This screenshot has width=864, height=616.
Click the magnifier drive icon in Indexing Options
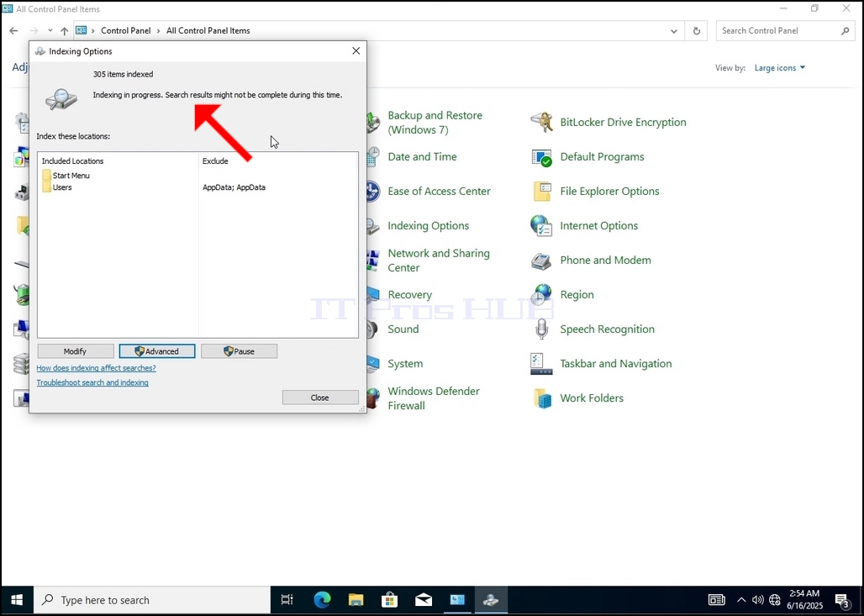coord(61,99)
